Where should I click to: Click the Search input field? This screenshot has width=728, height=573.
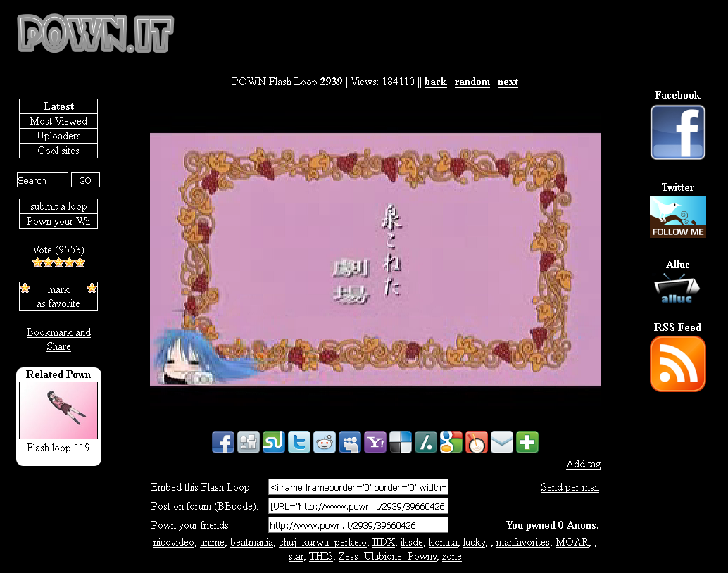coord(42,180)
